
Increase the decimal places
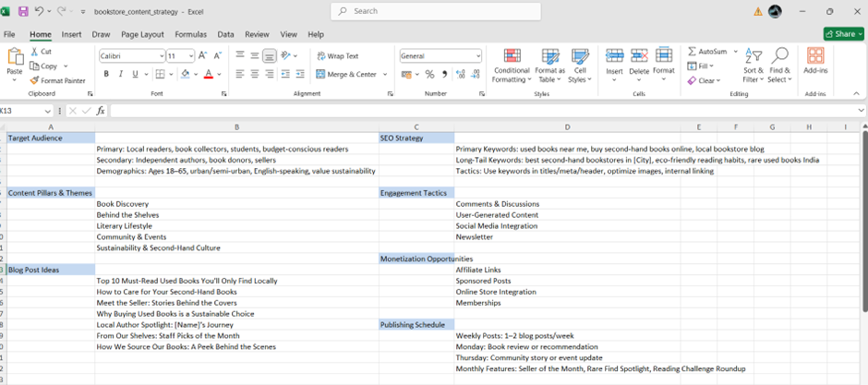pyautogui.click(x=460, y=74)
